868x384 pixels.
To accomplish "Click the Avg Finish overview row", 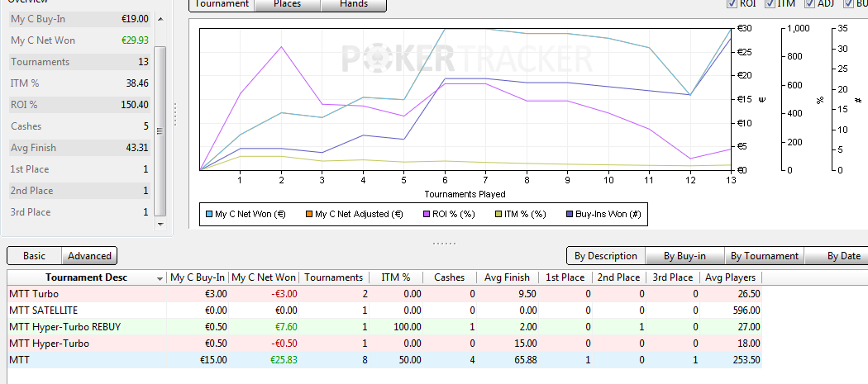I will [x=79, y=148].
